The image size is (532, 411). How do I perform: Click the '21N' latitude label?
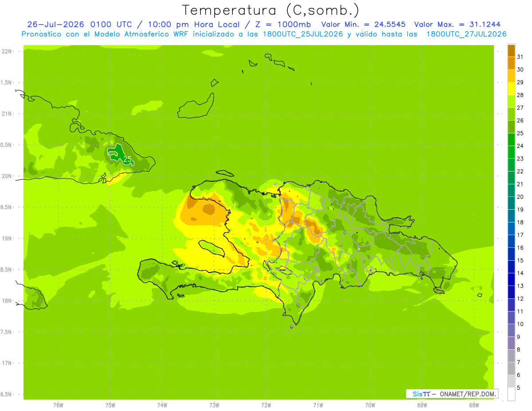pos(6,114)
